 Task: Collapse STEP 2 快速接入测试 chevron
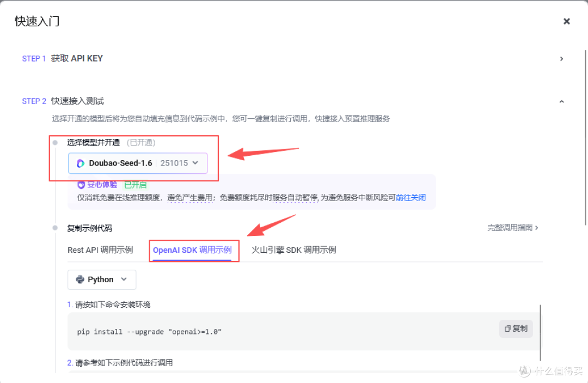pyautogui.click(x=561, y=101)
